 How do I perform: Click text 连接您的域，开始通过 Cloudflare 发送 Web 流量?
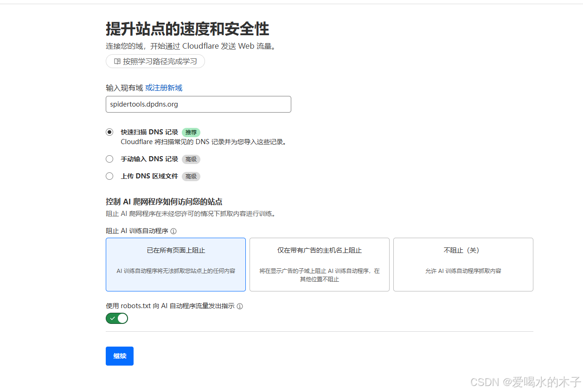(191, 46)
